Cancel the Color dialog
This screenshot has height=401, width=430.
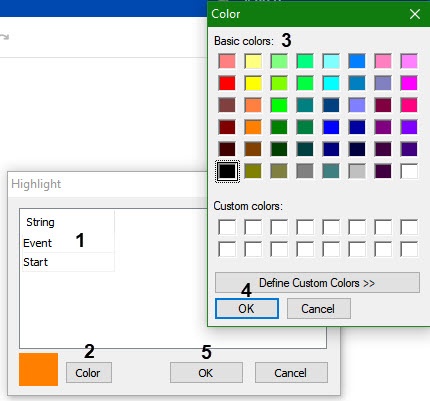(319, 308)
